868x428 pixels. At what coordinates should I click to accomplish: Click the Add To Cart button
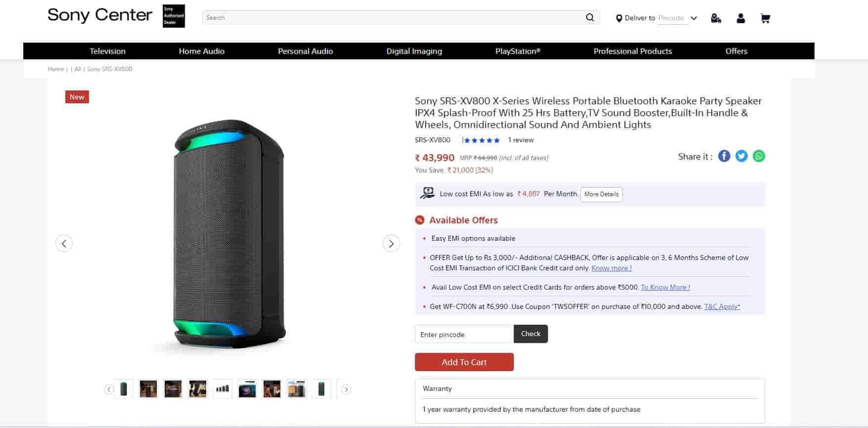tap(464, 362)
